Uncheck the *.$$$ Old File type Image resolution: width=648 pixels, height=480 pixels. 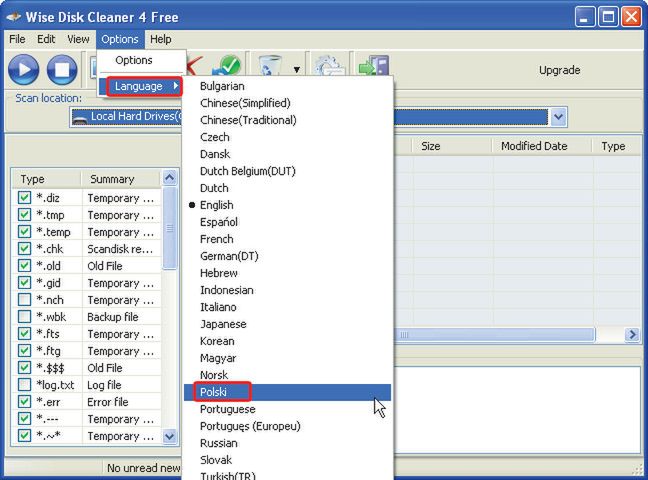(x=24, y=368)
